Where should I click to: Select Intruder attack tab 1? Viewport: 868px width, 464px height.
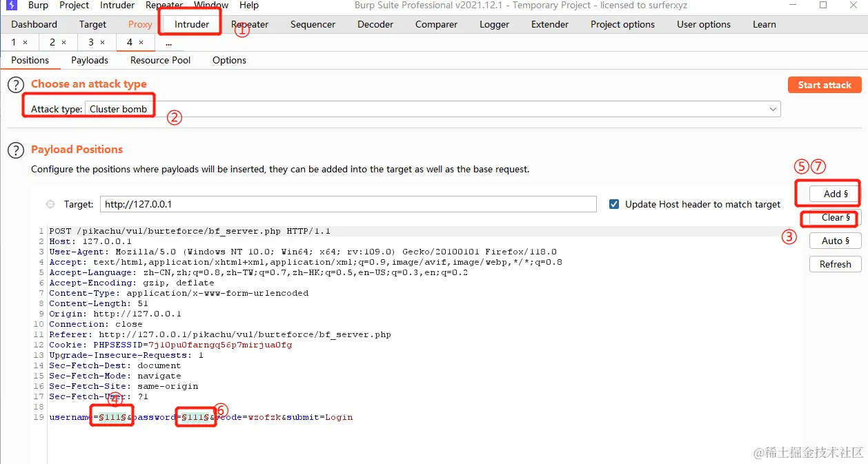pos(14,42)
